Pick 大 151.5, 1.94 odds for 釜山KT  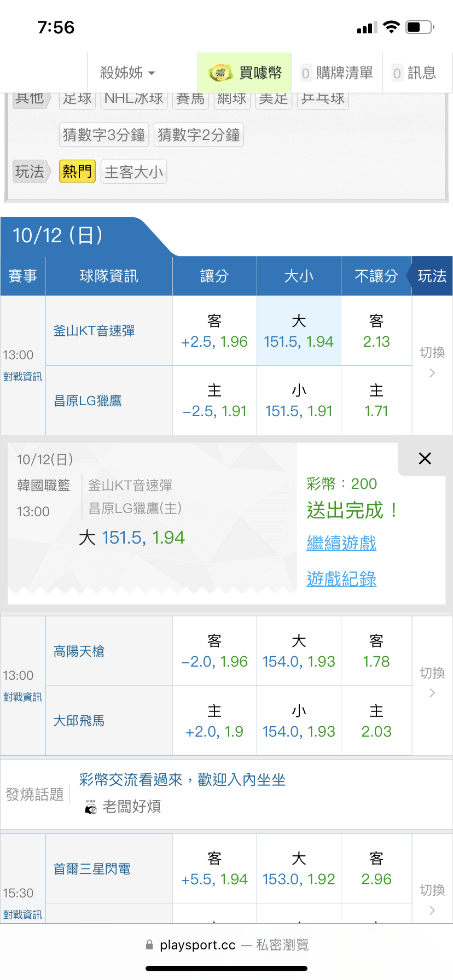coord(299,331)
